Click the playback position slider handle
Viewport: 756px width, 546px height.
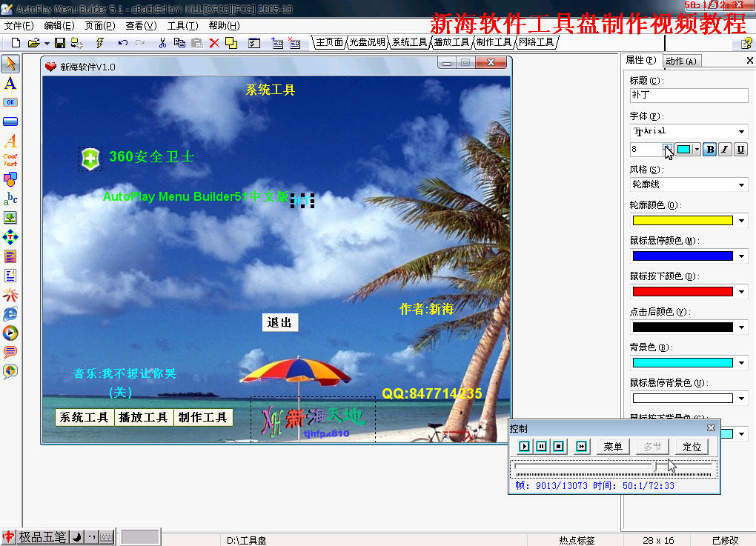pos(655,467)
